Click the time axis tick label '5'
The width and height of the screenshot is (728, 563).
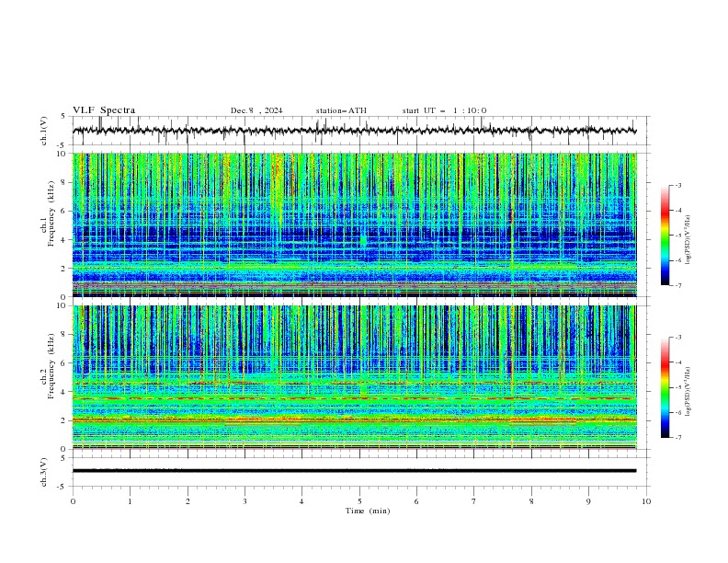pos(359,501)
